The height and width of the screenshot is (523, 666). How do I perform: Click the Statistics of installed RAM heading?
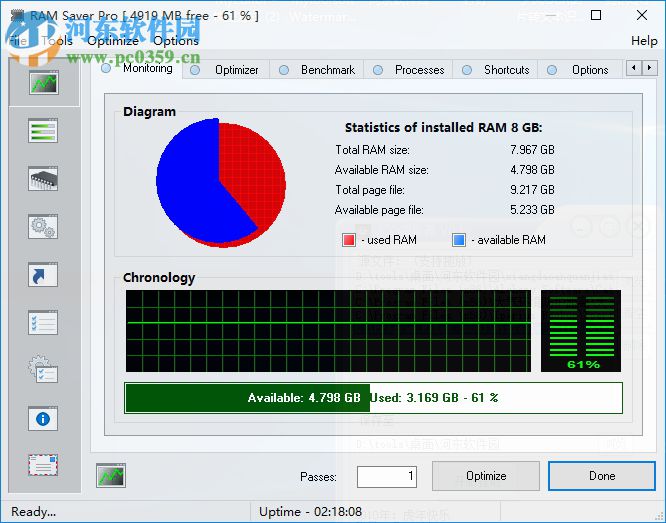[x=443, y=127]
